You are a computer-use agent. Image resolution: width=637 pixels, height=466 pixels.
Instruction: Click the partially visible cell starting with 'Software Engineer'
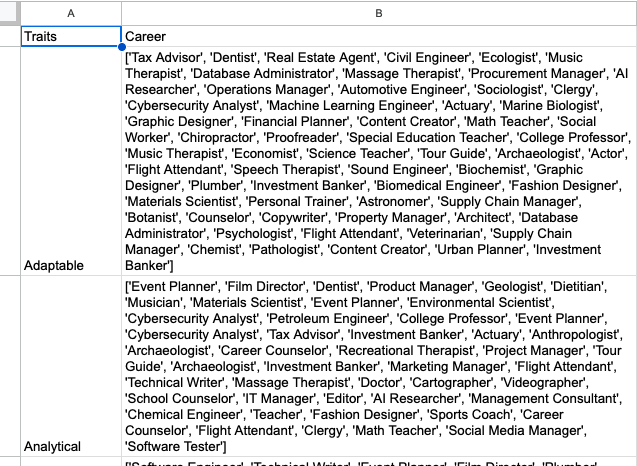click(378, 462)
